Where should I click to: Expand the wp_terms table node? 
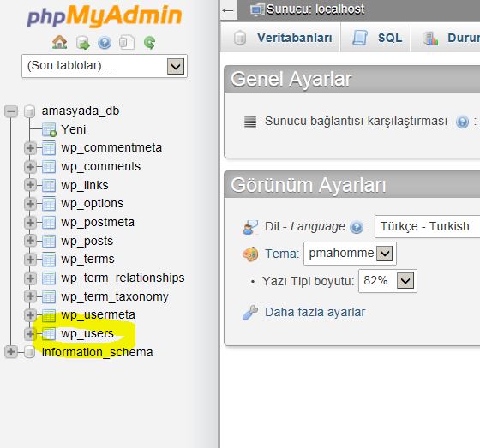30,260
